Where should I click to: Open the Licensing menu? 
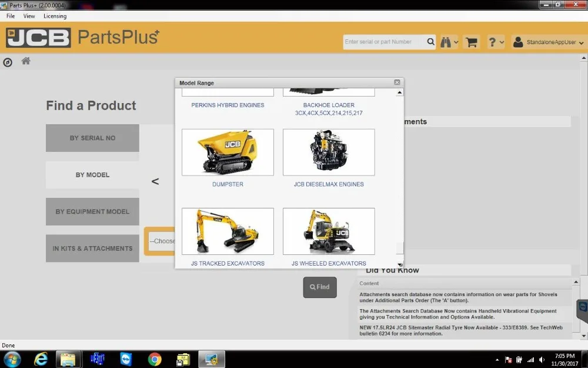55,16
